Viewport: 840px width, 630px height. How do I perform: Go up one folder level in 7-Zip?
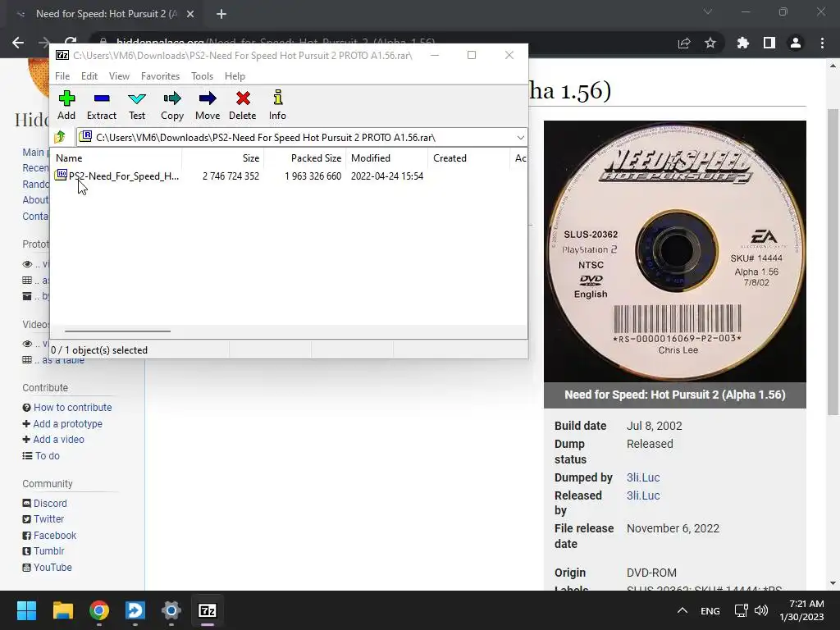[60, 137]
